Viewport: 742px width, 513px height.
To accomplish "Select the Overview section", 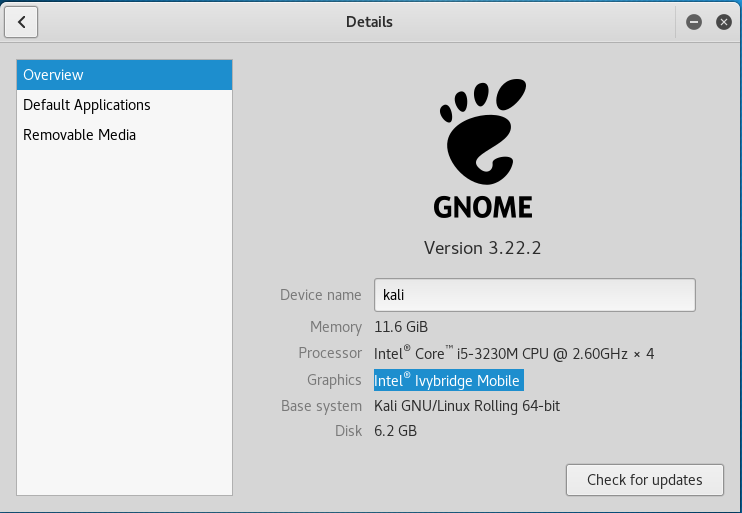I will click(x=124, y=75).
